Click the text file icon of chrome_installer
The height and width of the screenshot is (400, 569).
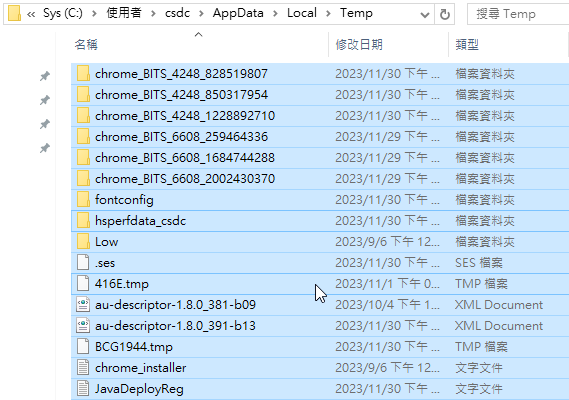point(83,368)
